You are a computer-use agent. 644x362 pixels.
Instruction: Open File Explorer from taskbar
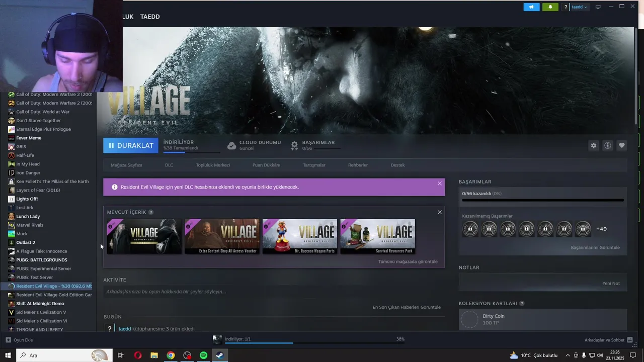point(154,355)
